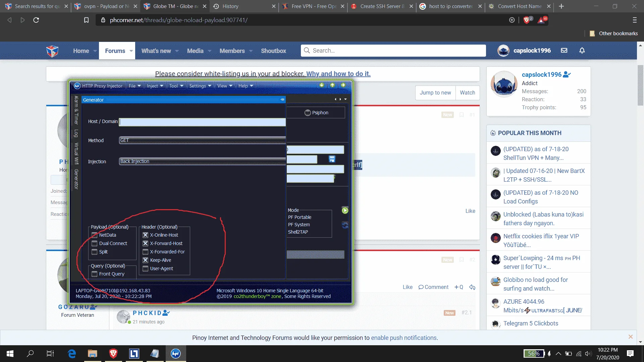This screenshot has width=644, height=362.
Task: Open the Back Injection combo box
Action: pos(202,161)
